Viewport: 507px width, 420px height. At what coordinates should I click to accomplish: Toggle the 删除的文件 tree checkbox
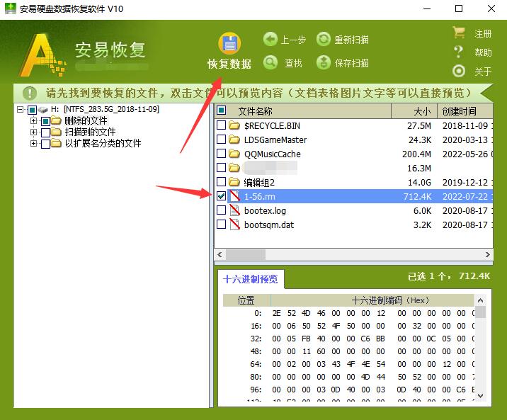45,121
